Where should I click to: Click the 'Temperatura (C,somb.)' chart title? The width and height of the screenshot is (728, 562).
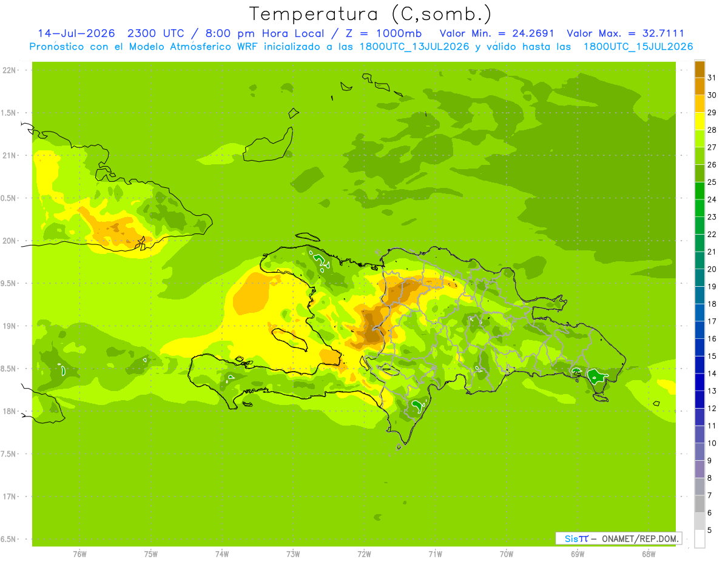[371, 14]
